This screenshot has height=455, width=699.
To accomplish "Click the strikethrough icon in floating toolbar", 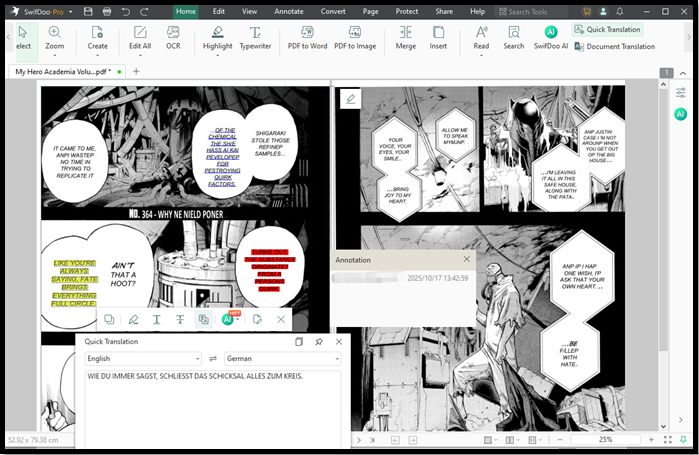I will [x=180, y=319].
